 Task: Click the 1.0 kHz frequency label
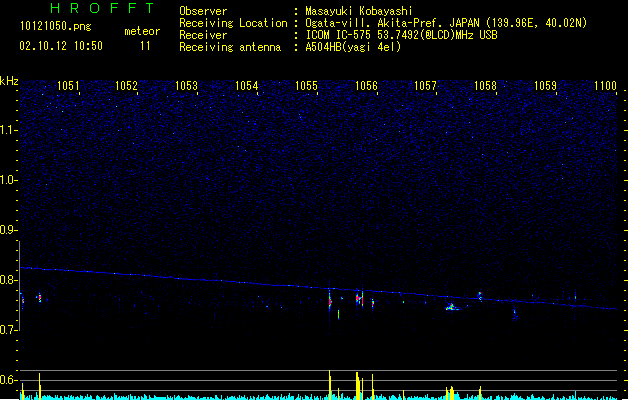pos(8,180)
